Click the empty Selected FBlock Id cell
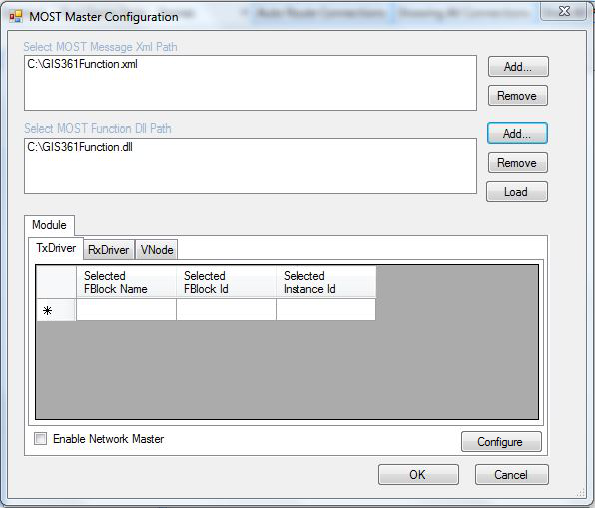Screen dimensions: 599x508 [x=227, y=310]
